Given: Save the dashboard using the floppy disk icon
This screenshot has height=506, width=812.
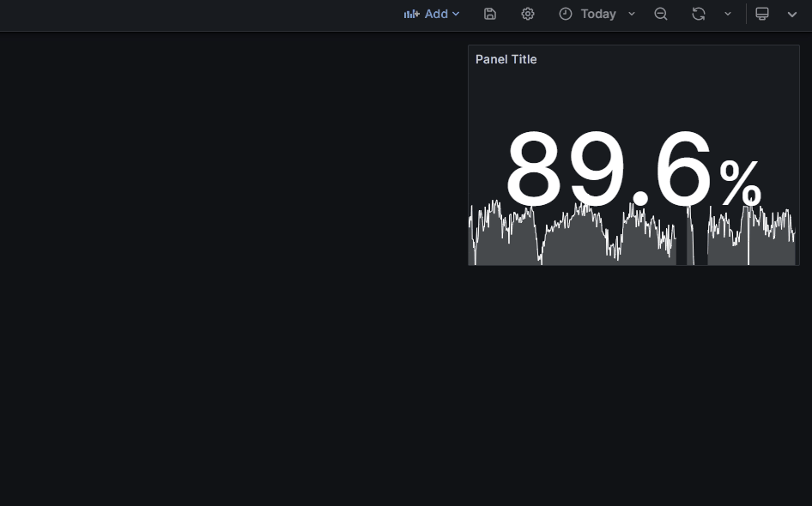Looking at the screenshot, I should [489, 14].
